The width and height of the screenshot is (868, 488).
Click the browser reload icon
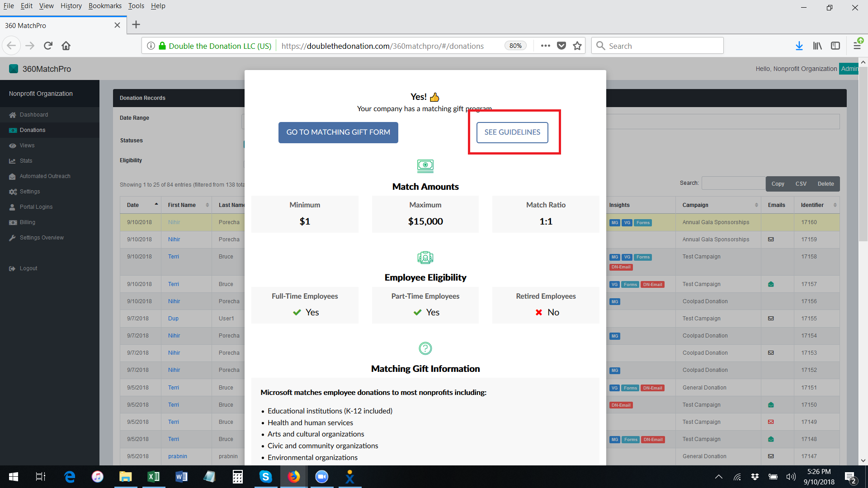point(48,46)
